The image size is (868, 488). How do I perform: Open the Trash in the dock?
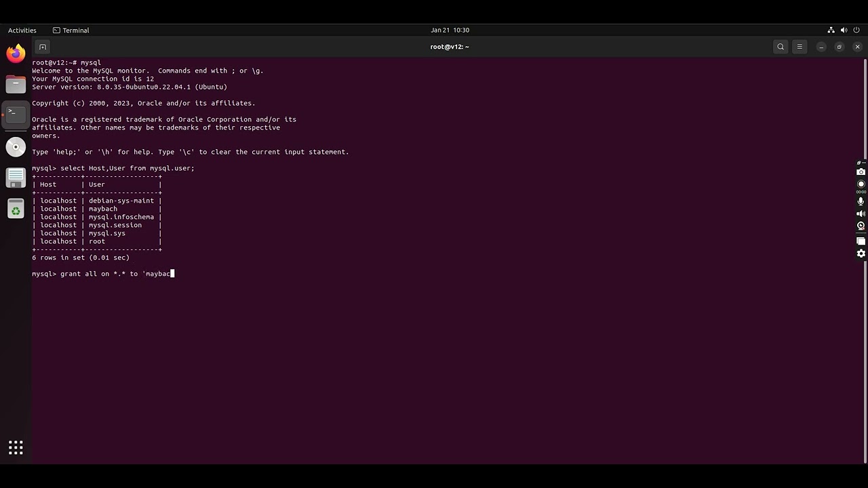[x=16, y=209]
